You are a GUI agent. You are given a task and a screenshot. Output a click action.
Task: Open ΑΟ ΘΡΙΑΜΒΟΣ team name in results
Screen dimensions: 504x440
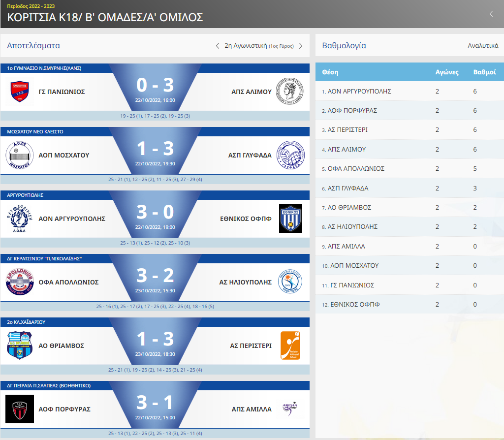coord(62,346)
